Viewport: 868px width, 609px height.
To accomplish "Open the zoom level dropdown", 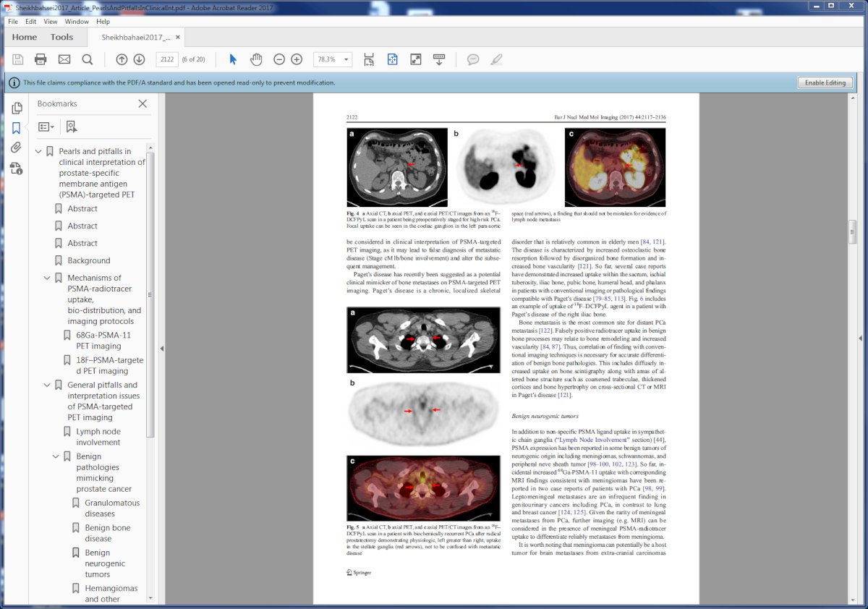I will coord(346,59).
